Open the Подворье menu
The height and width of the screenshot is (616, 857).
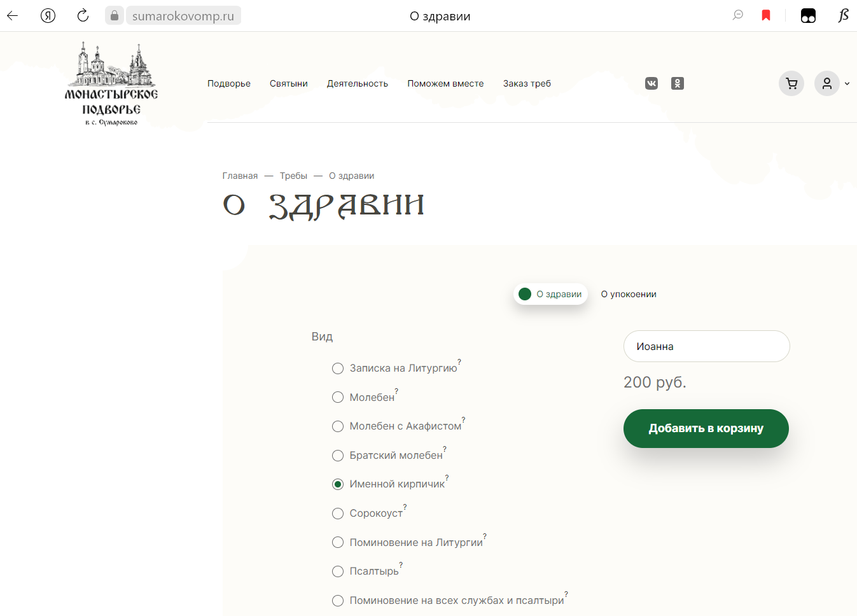[x=229, y=83]
